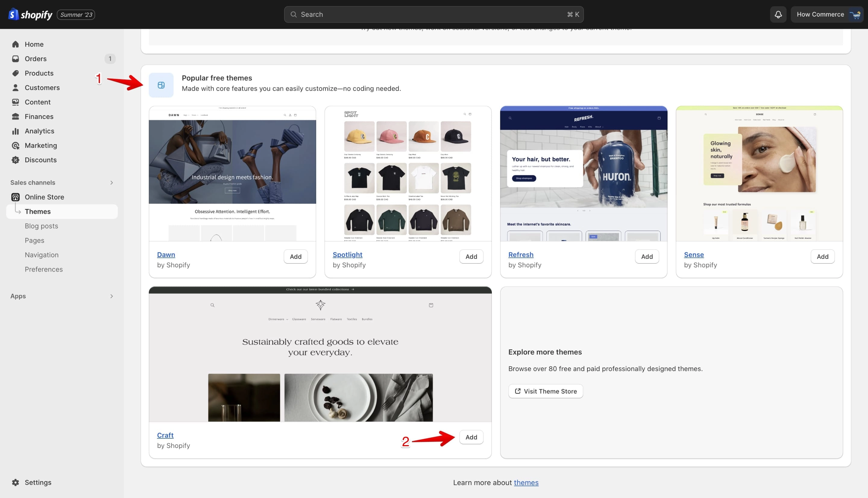Screen dimensions: 868x498
Task: Click the 'Explore more themes' heading
Action: pyautogui.click(x=545, y=352)
